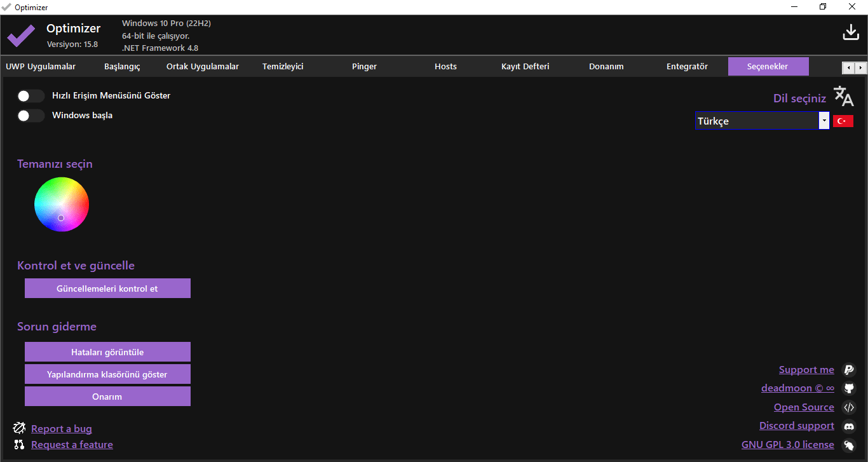Screen dimensions: 868x462
Task: Click the translate language icon
Action: [x=844, y=96]
